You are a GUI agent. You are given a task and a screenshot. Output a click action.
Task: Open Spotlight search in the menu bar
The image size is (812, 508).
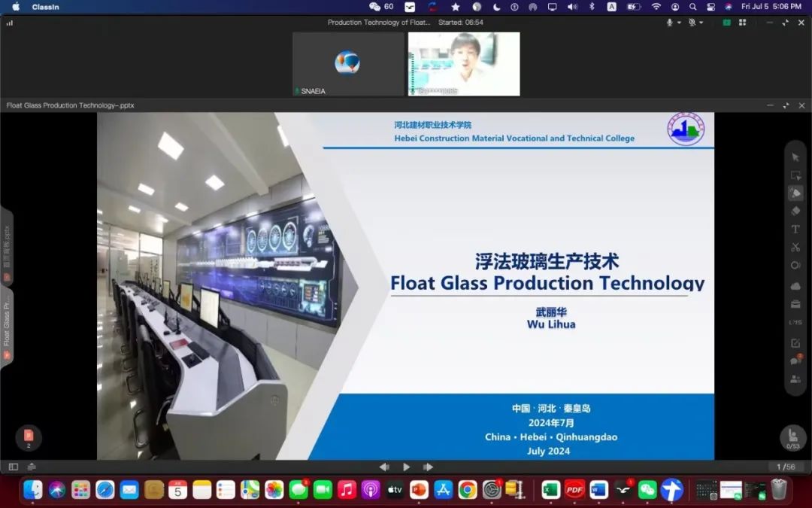click(x=693, y=7)
